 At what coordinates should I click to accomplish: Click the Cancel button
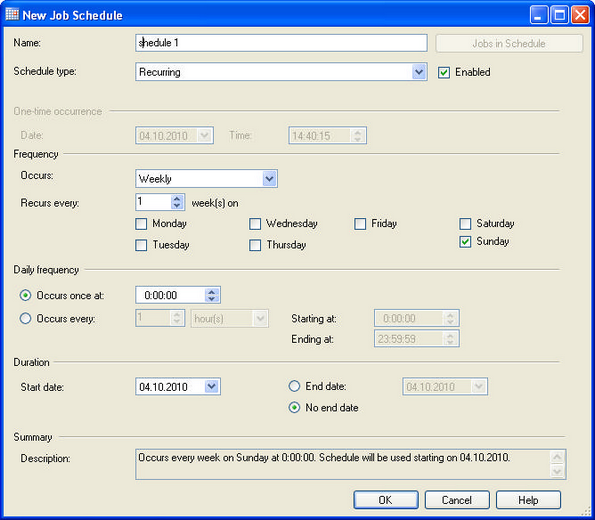click(x=457, y=500)
